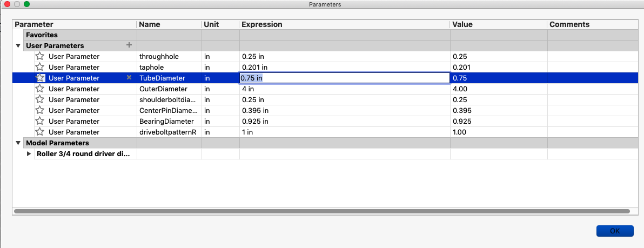Image resolution: width=644 pixels, height=248 pixels.
Task: Delete the TubeDiameter parameter using the X icon
Action: [129, 78]
